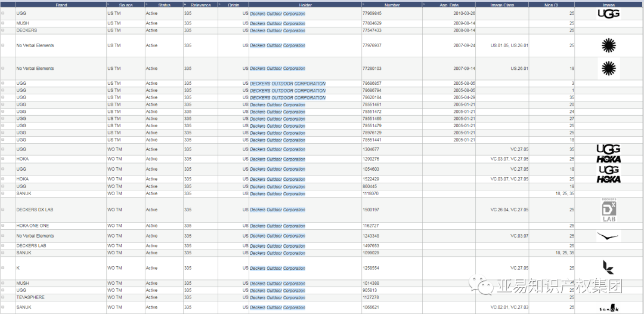Check the box for HOKA ONE ONE
The height and width of the screenshot is (314, 644).
3,226
